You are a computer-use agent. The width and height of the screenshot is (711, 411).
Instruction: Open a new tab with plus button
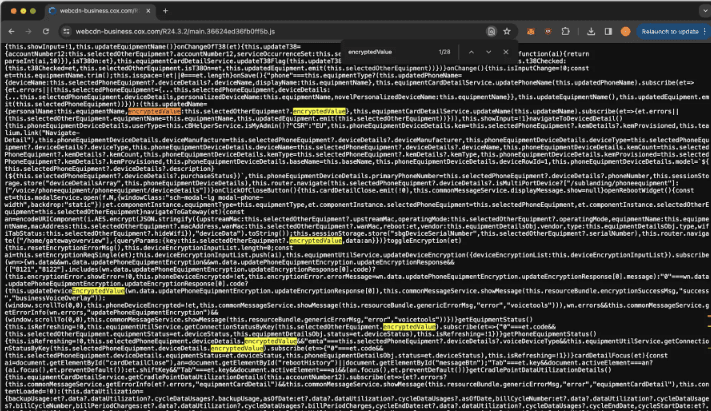[x=165, y=11]
